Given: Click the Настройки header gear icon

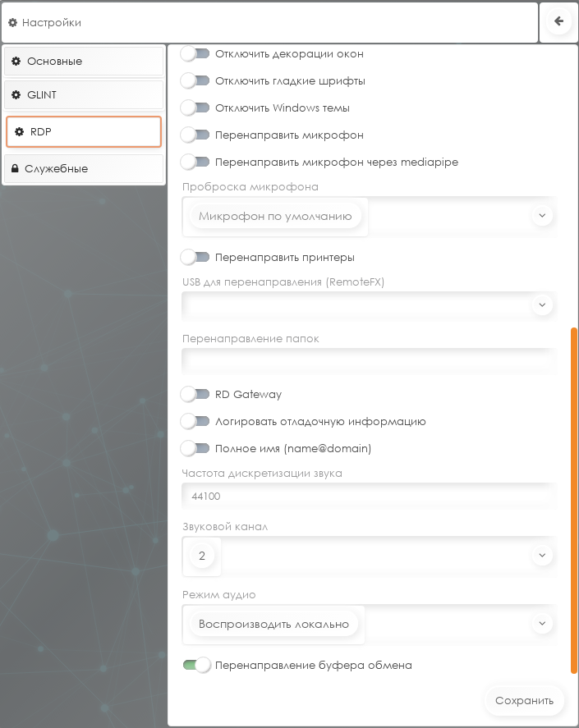Looking at the screenshot, I should tap(13, 22).
